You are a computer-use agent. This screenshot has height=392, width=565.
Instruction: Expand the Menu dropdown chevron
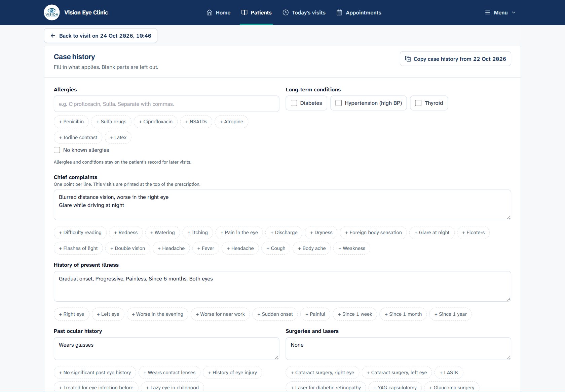pos(514,12)
